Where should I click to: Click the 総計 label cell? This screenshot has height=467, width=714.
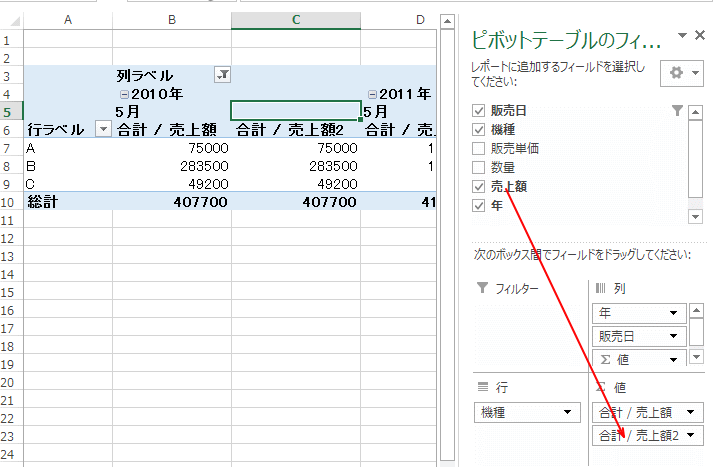click(68, 202)
